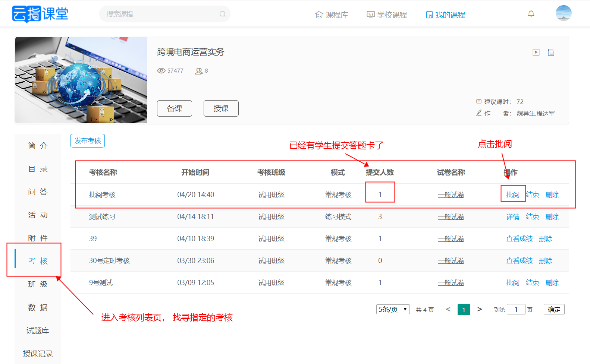The height and width of the screenshot is (364, 590).
Task: Click the 发布考核 button
Action: (x=88, y=141)
